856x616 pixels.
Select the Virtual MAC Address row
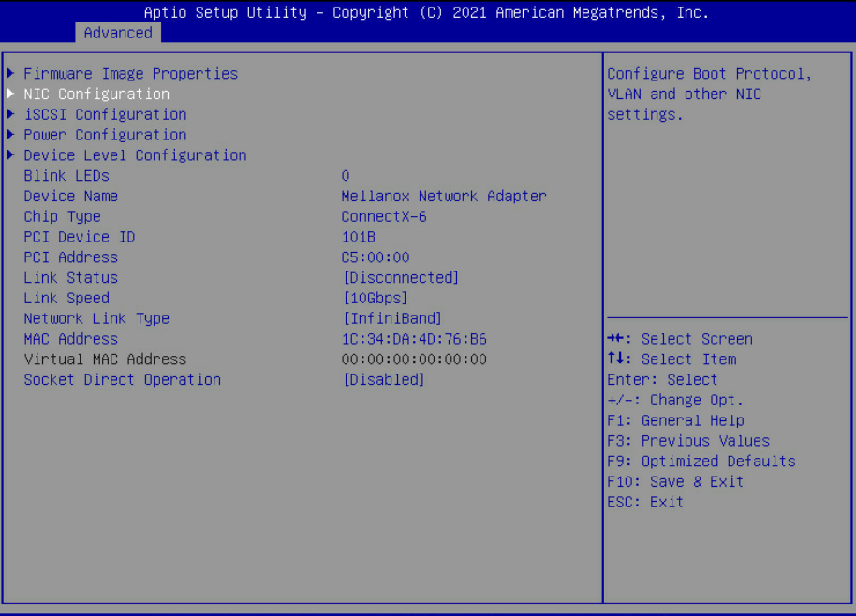tap(105, 359)
